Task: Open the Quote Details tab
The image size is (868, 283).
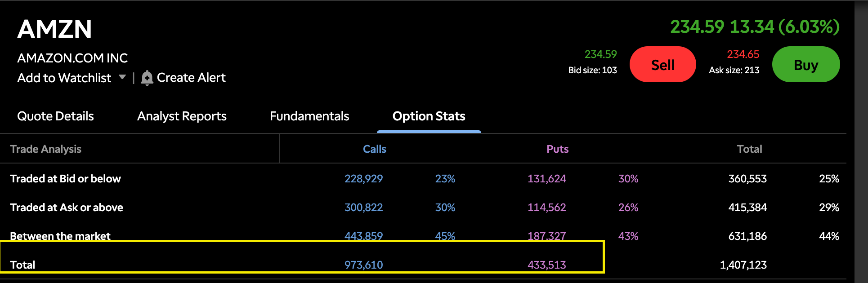Action: [55, 116]
